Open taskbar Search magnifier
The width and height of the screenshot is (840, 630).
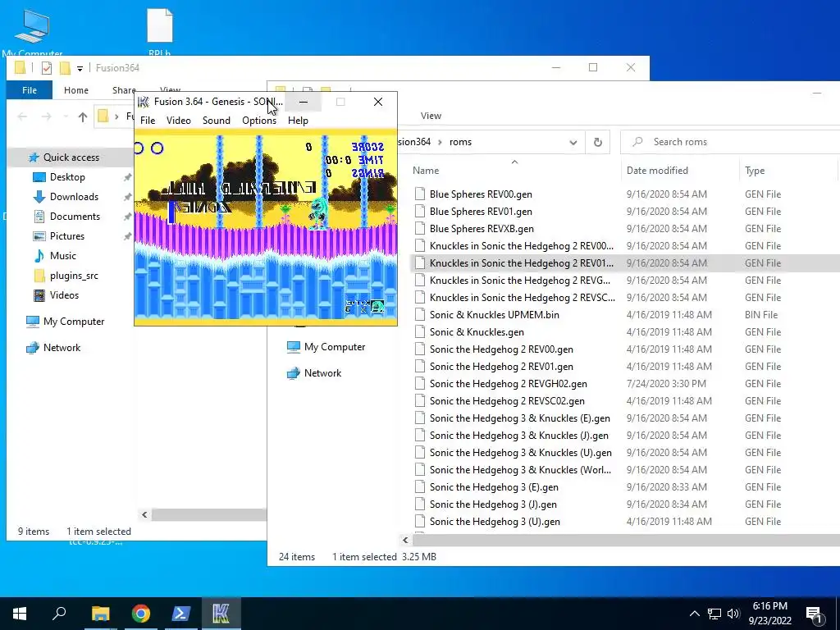click(59, 614)
